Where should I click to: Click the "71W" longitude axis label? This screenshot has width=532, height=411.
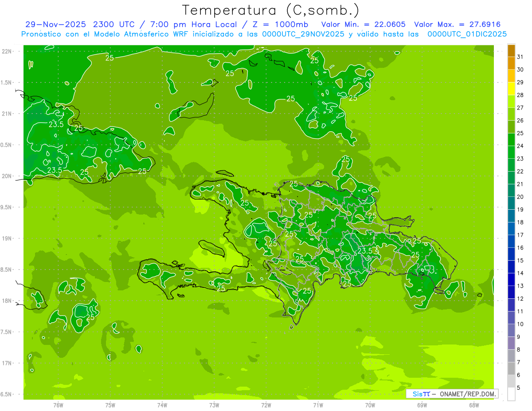(x=318, y=405)
